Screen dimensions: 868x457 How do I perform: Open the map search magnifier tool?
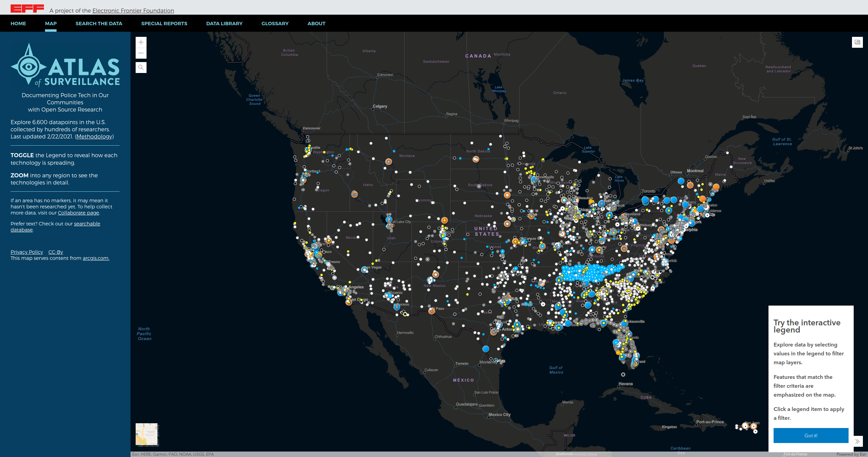[x=140, y=67]
